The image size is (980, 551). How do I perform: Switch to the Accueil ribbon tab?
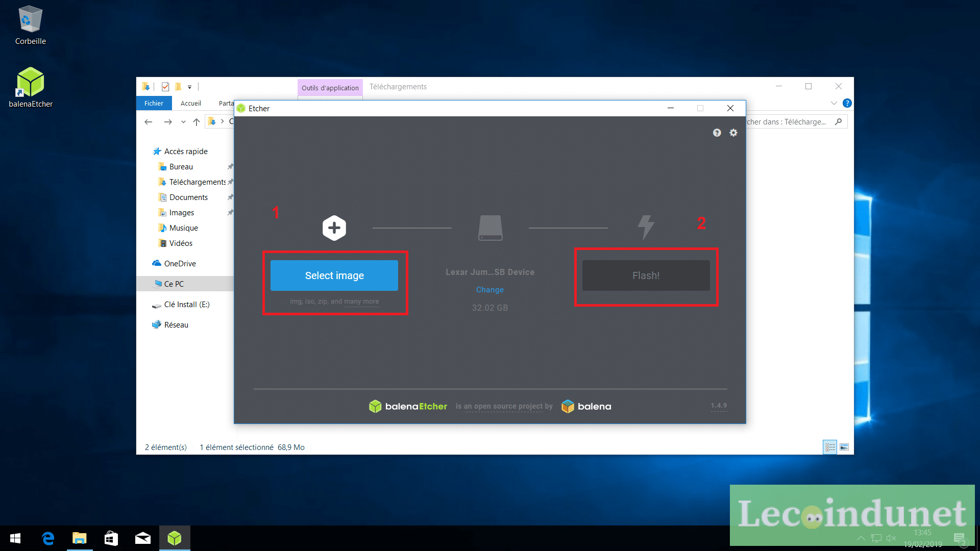(x=191, y=103)
